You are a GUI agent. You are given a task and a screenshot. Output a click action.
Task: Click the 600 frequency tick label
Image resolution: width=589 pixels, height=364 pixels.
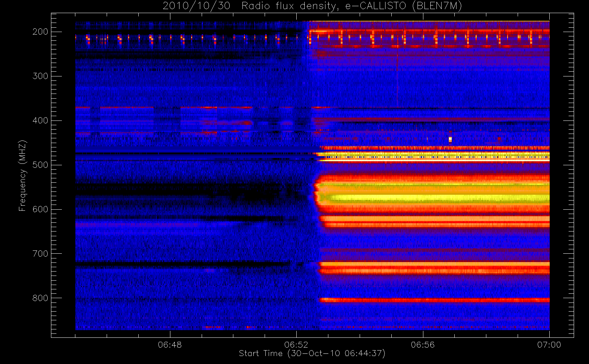click(x=40, y=209)
